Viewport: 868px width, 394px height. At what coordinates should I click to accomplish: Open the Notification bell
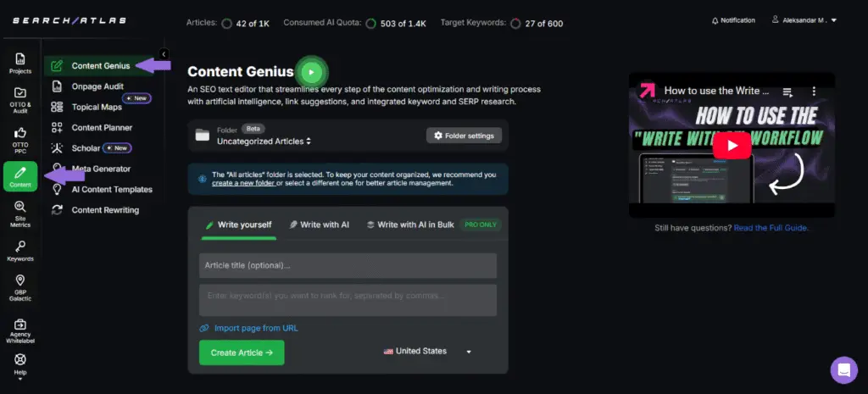(x=733, y=20)
